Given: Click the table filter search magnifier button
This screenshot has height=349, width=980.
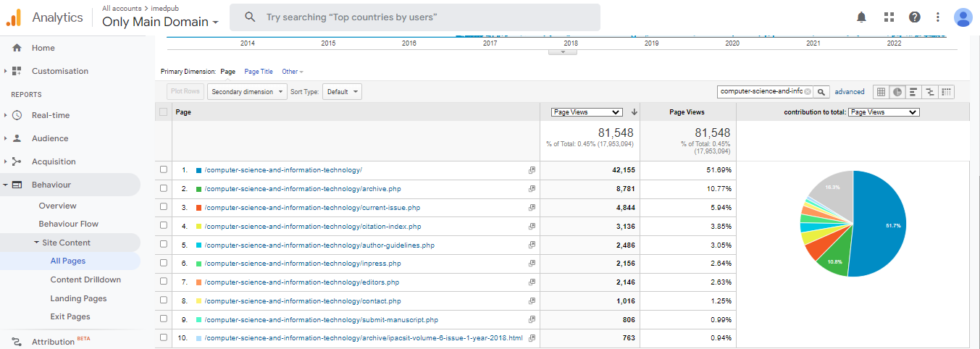Looking at the screenshot, I should click(821, 92).
